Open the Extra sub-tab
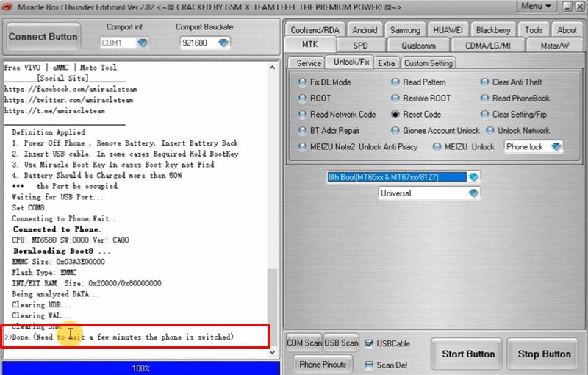Viewport: 588px width, 375px height. (387, 63)
